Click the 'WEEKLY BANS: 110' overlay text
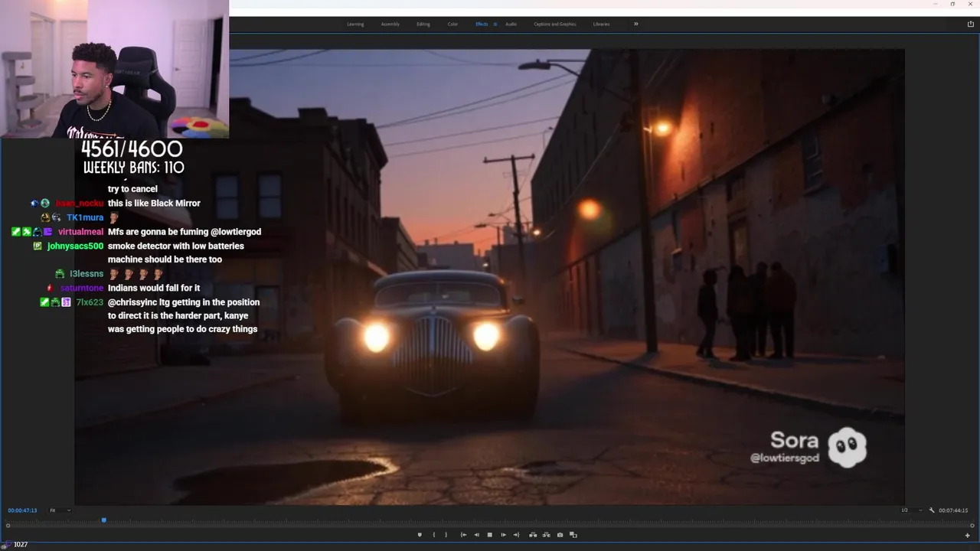This screenshot has height=551, width=980. point(133,168)
